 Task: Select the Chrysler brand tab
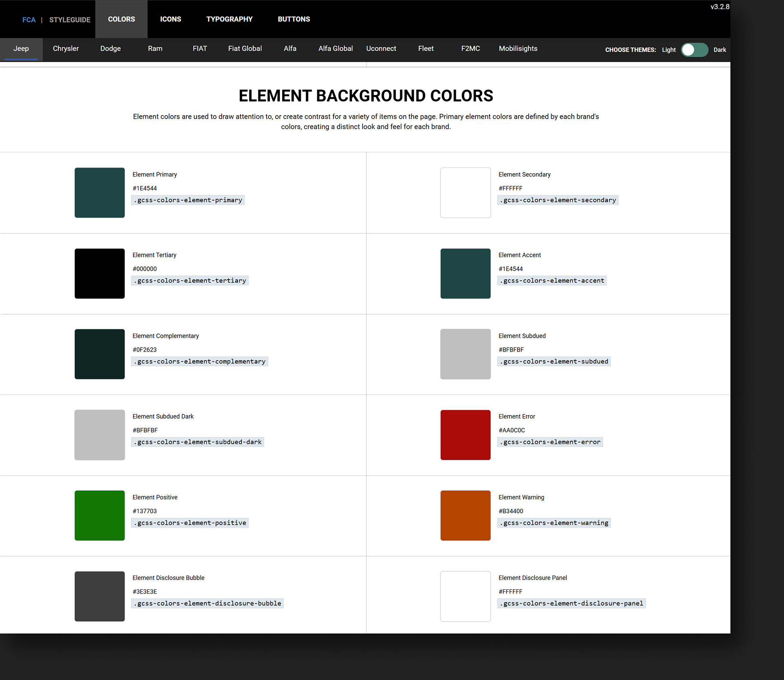tap(66, 49)
